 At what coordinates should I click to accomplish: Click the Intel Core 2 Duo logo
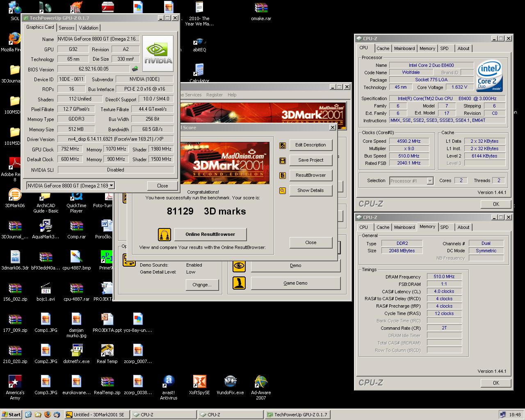coord(490,77)
